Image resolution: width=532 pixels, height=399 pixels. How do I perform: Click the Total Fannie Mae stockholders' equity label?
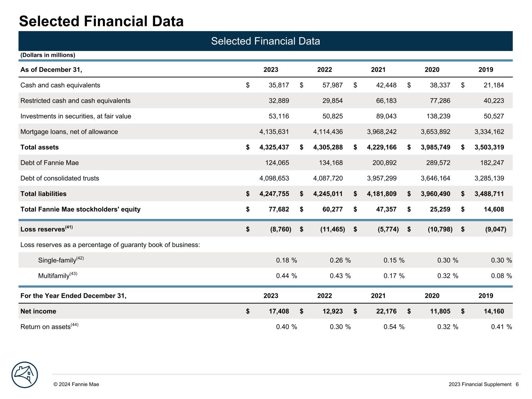pos(80,210)
